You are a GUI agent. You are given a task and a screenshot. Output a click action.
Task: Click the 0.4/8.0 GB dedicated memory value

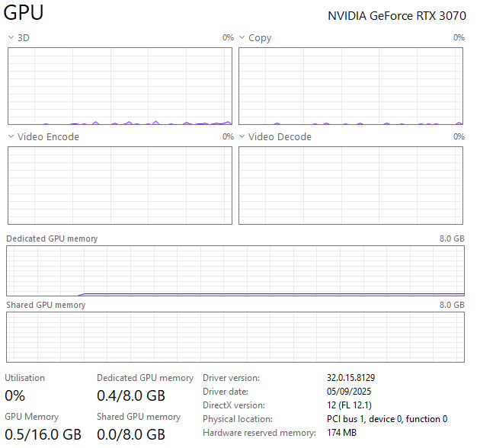coord(131,395)
